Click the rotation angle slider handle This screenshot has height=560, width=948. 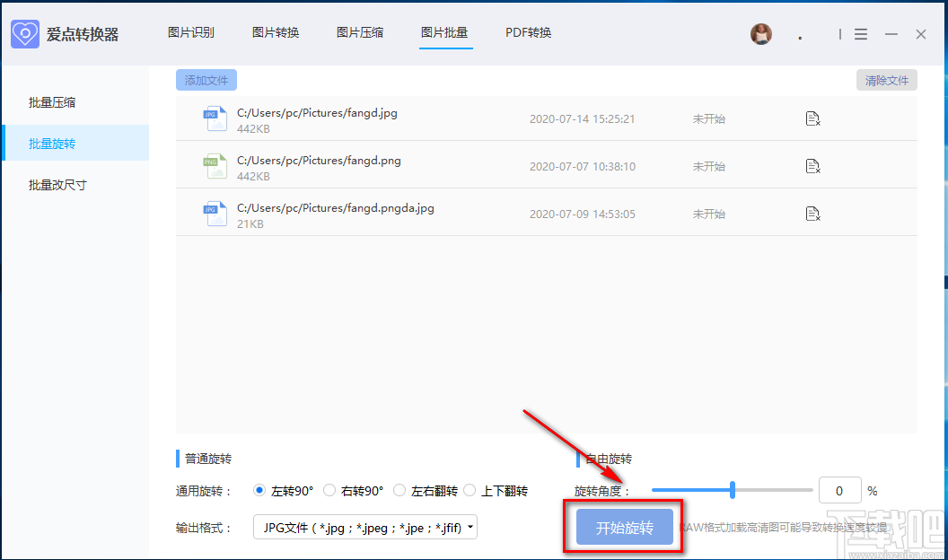pyautogui.click(x=733, y=490)
